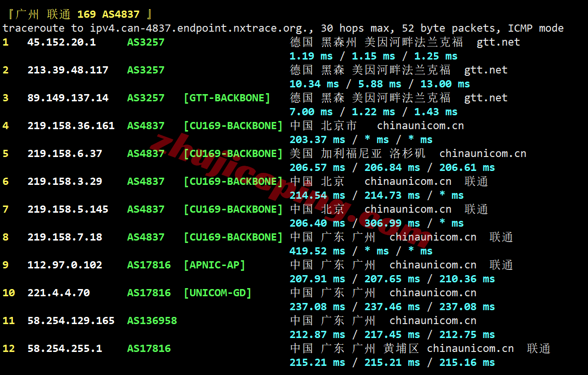This screenshot has height=375, width=588.
Task: Click AS136958 on hop 11
Action: coord(152,321)
